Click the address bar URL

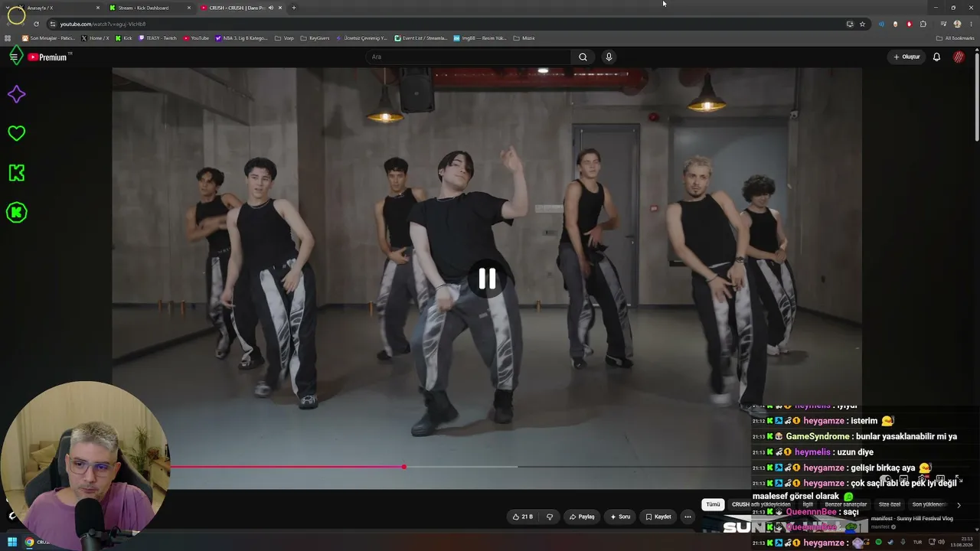pyautogui.click(x=103, y=24)
